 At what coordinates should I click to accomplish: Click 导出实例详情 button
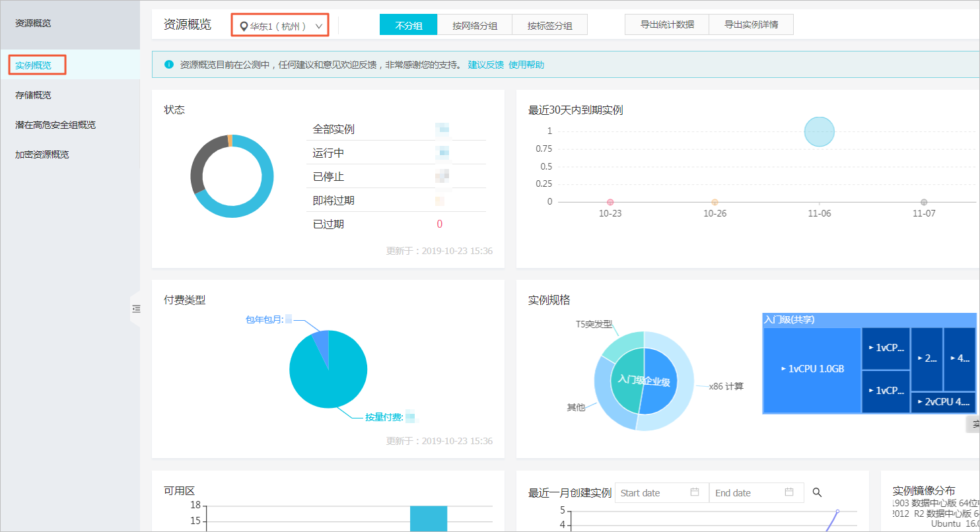tap(751, 24)
